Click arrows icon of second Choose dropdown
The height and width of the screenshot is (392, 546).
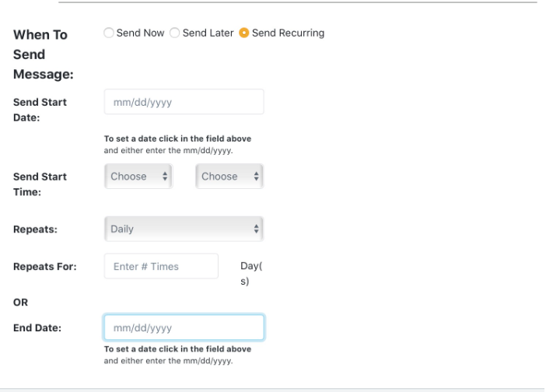tap(257, 176)
